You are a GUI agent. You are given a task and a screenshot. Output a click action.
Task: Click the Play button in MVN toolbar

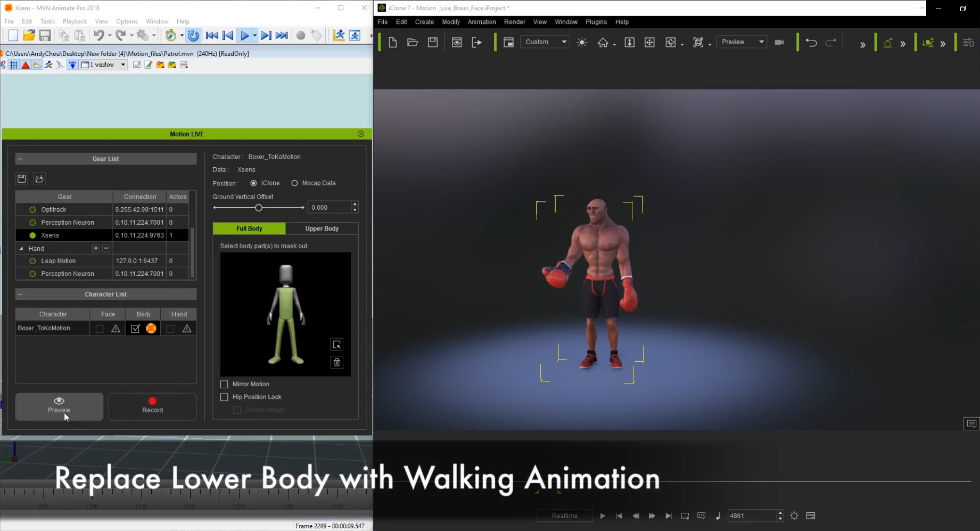click(x=244, y=36)
